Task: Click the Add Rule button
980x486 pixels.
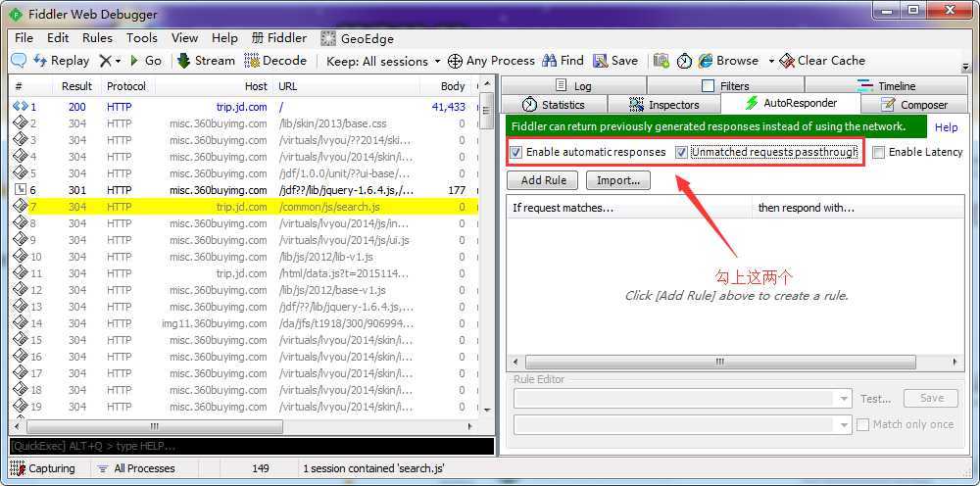Action: click(544, 180)
